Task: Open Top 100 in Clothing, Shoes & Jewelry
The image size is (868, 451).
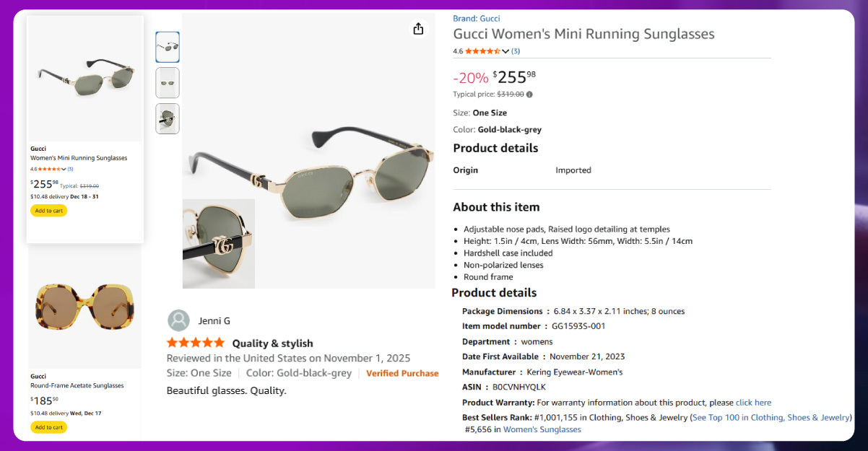Action: coord(771,418)
